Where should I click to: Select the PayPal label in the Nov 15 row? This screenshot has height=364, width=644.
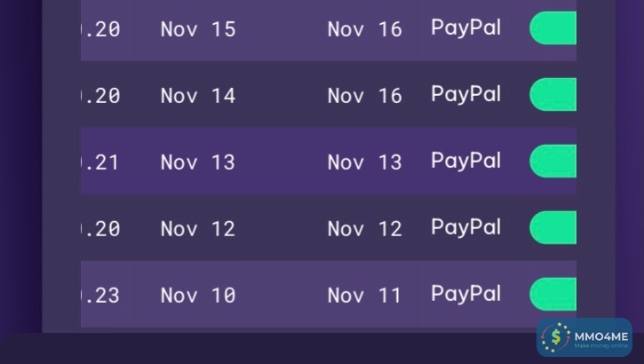coord(465,28)
